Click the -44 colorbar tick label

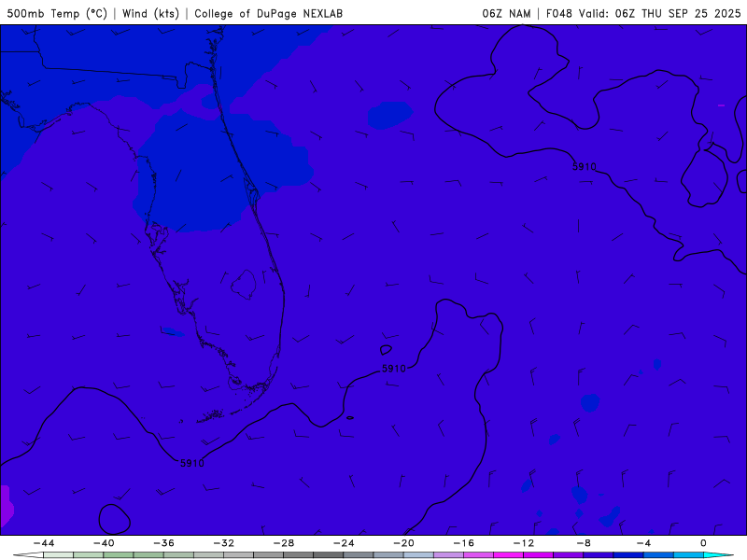44,543
